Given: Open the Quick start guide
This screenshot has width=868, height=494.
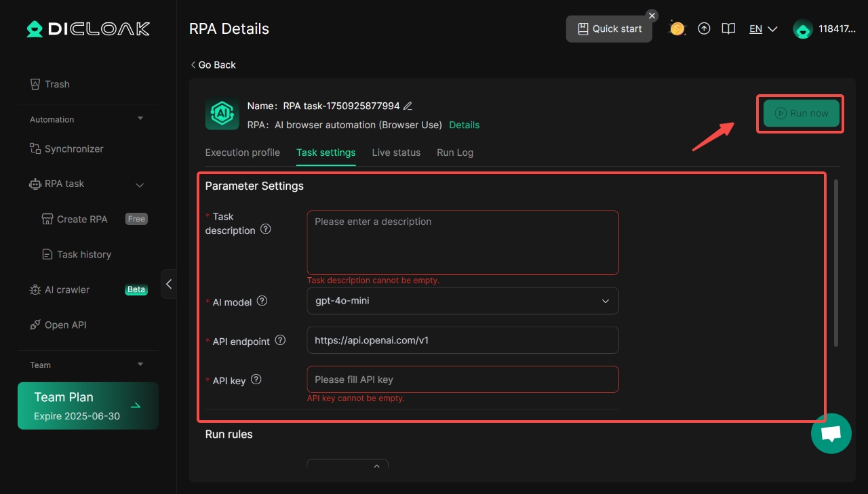Looking at the screenshot, I should pos(609,29).
